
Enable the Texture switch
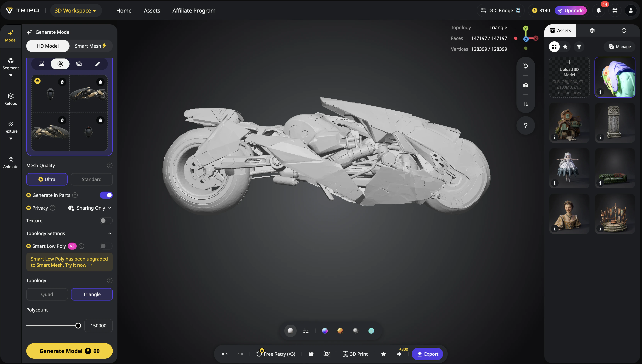point(106,221)
